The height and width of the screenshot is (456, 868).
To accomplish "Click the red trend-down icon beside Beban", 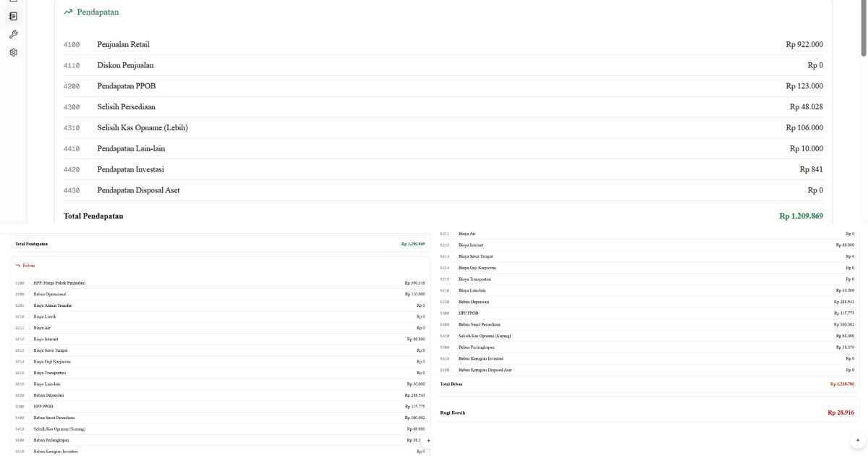I will point(18,266).
